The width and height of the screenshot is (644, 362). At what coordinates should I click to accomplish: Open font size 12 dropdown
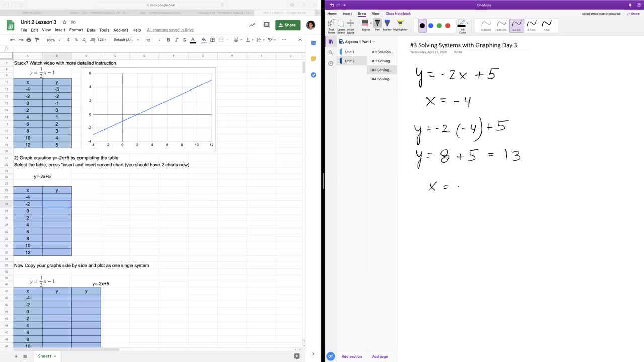tap(153, 40)
